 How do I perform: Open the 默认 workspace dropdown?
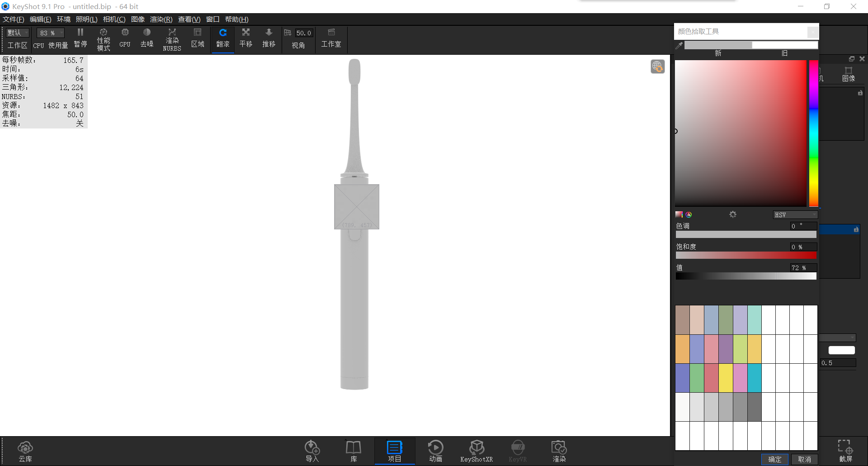(x=17, y=33)
